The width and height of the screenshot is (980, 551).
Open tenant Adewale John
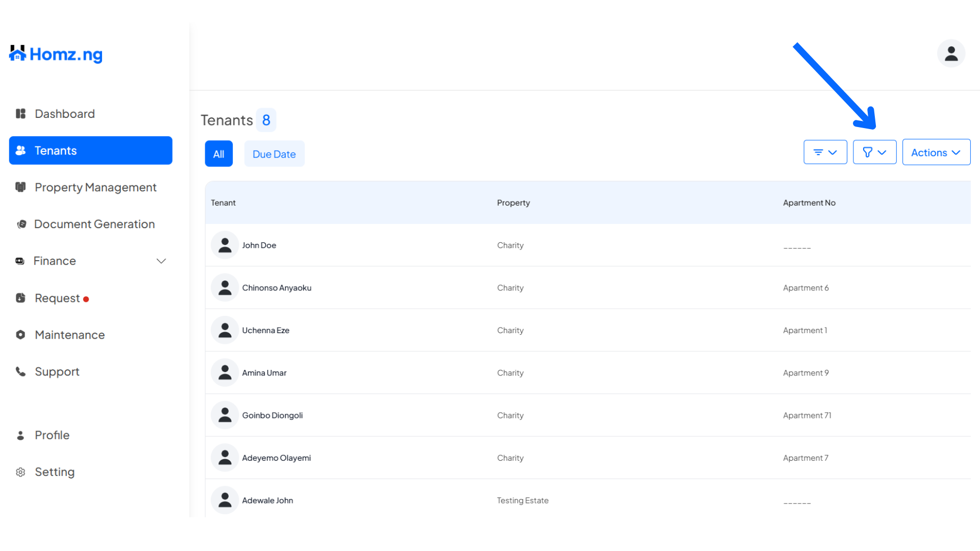(267, 500)
